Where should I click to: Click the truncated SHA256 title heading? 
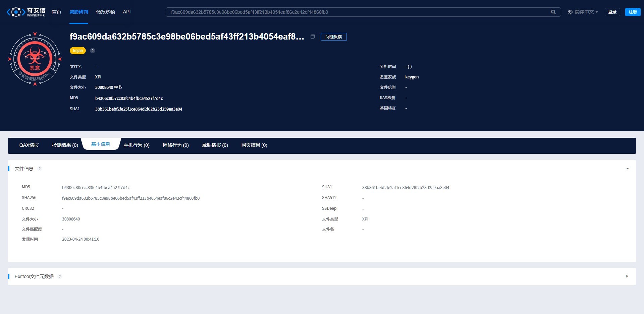(187, 37)
